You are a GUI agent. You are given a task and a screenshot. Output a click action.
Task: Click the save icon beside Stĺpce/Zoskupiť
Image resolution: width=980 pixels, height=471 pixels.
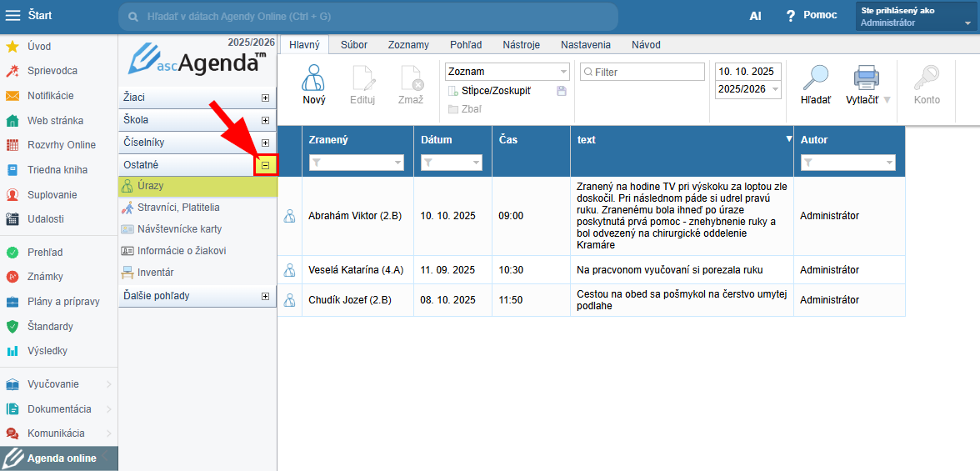click(562, 91)
